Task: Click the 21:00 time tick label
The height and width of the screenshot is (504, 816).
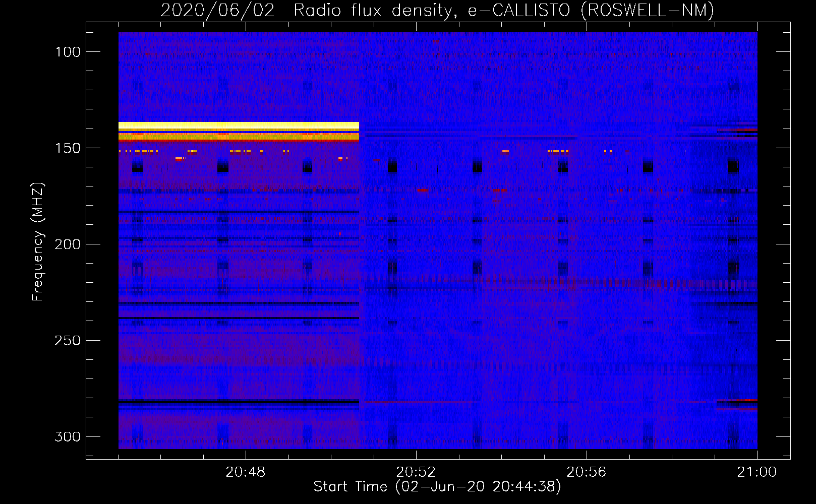Action: pyautogui.click(x=757, y=472)
